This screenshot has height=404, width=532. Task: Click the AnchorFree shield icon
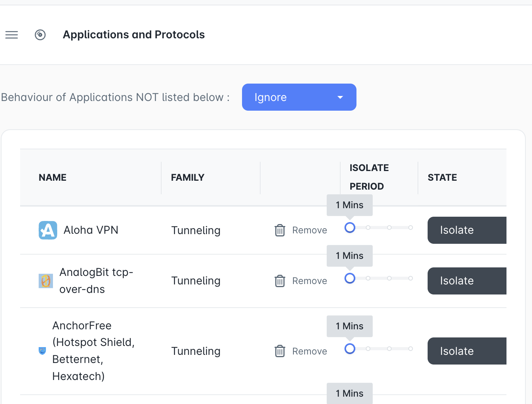(x=43, y=351)
